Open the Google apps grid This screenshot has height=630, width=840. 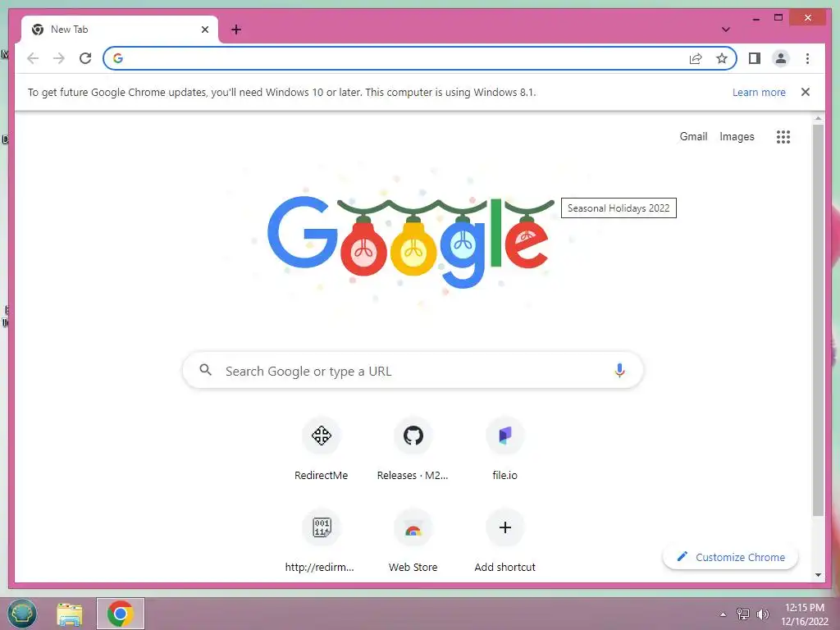[783, 137]
